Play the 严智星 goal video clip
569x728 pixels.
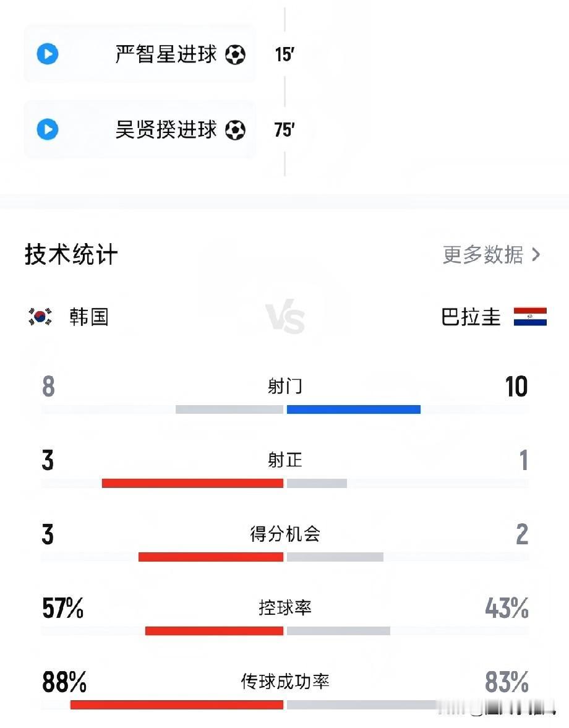coord(48,54)
